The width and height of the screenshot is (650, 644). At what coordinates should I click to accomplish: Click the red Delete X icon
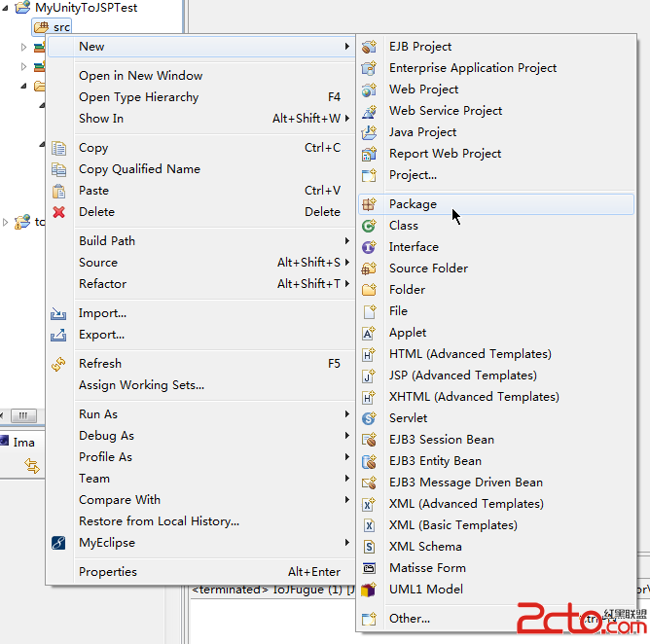coord(58,212)
